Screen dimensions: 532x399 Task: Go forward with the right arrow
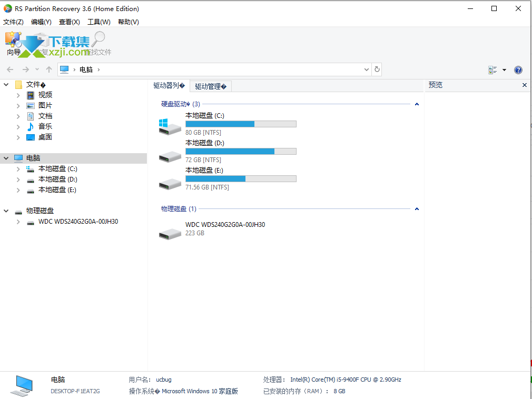click(x=26, y=69)
